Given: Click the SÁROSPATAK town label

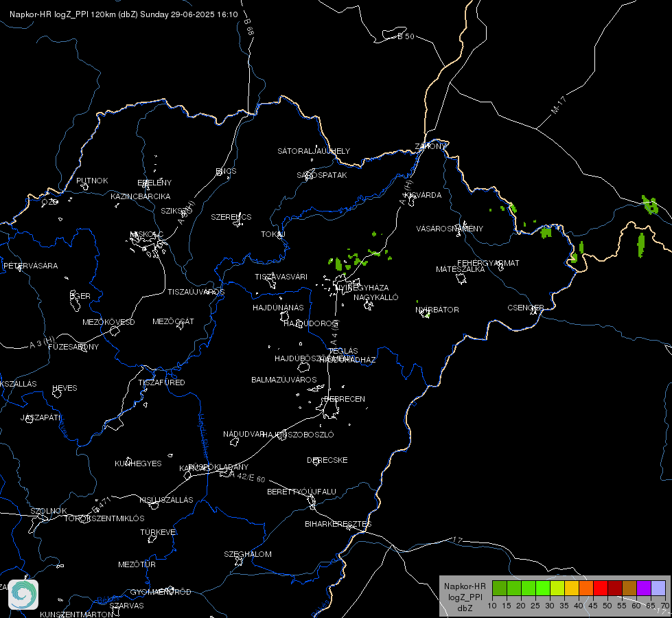Looking at the screenshot, I should (322, 175).
